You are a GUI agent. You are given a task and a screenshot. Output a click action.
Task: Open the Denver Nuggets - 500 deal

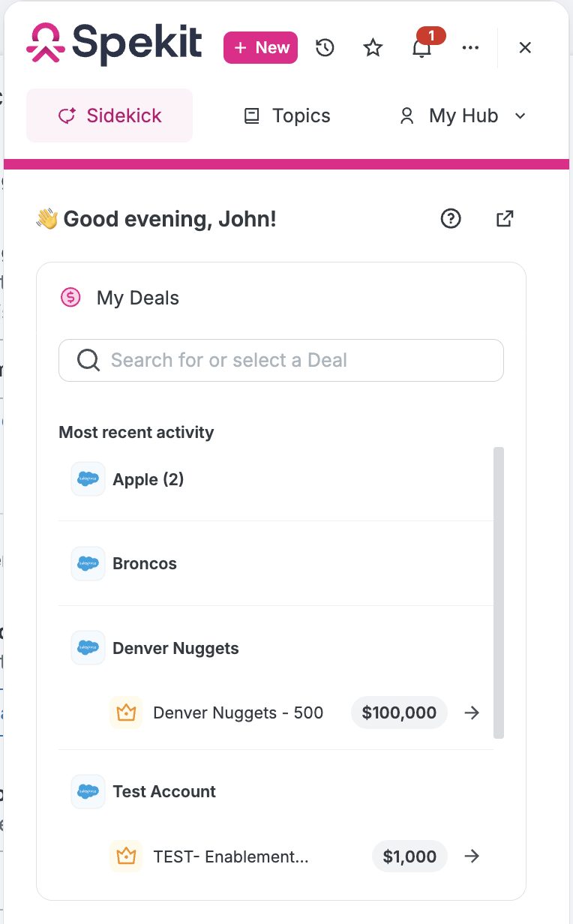click(x=238, y=712)
